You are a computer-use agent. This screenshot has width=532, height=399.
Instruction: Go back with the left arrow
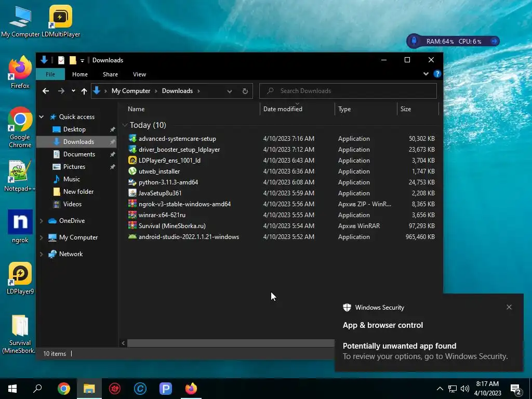[x=46, y=91]
